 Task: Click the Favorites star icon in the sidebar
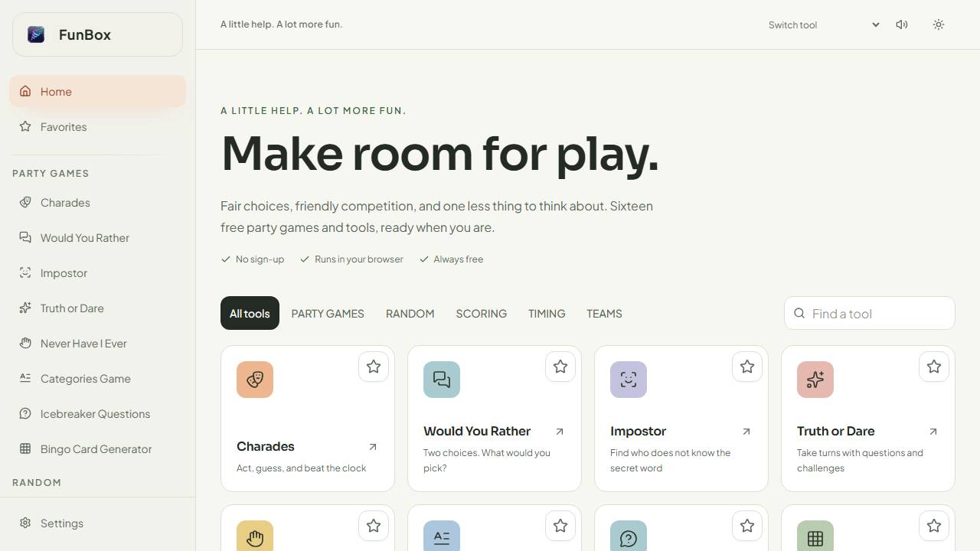25,127
